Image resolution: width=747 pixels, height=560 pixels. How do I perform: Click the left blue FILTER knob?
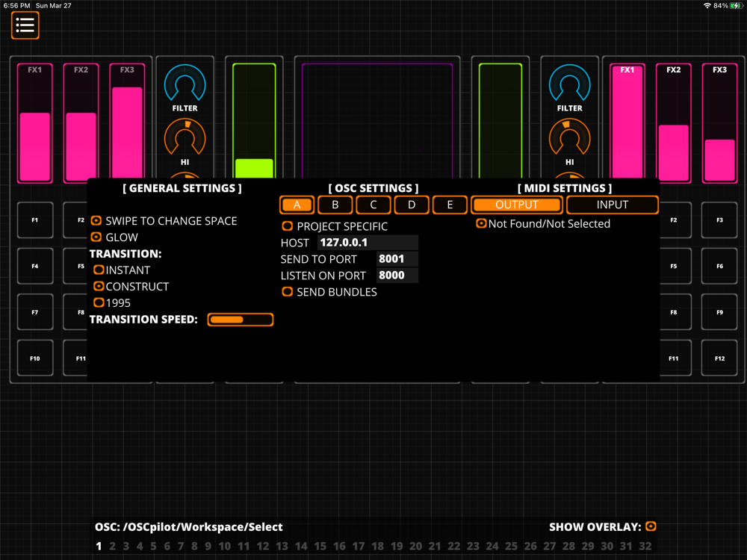coord(185,84)
